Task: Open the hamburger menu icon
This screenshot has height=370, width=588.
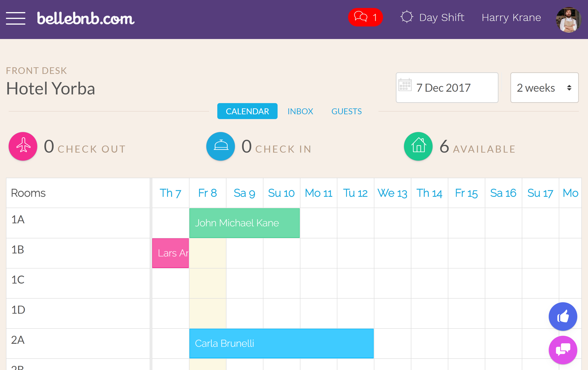Action: [15, 17]
